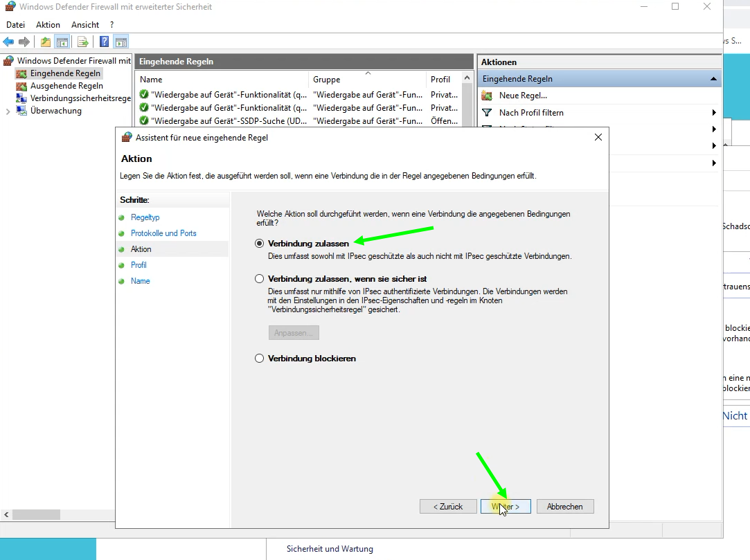Expand the Überwachung tree node
Screen dimensions: 750x560
point(8,111)
